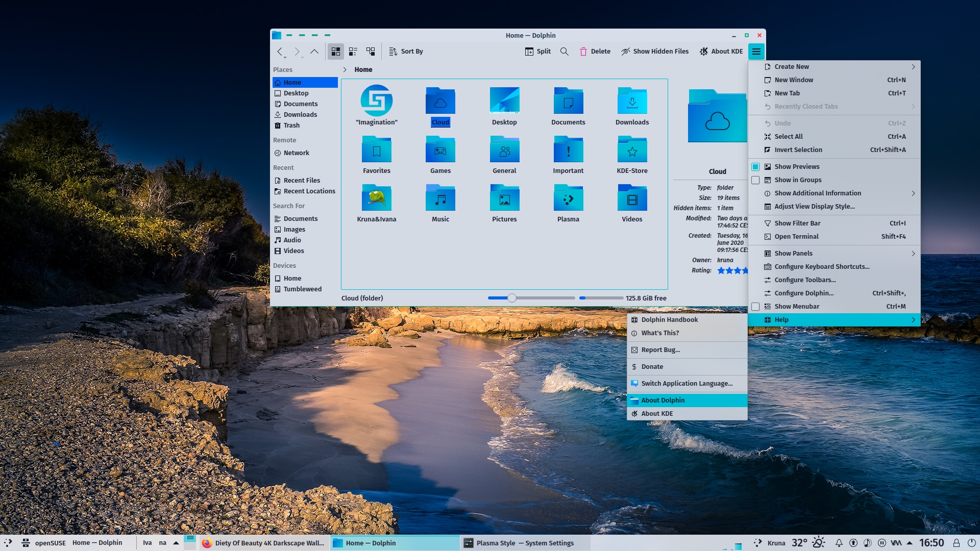Select the Videos folder icon
Viewport: 980px width, 551px height.
pos(632,198)
